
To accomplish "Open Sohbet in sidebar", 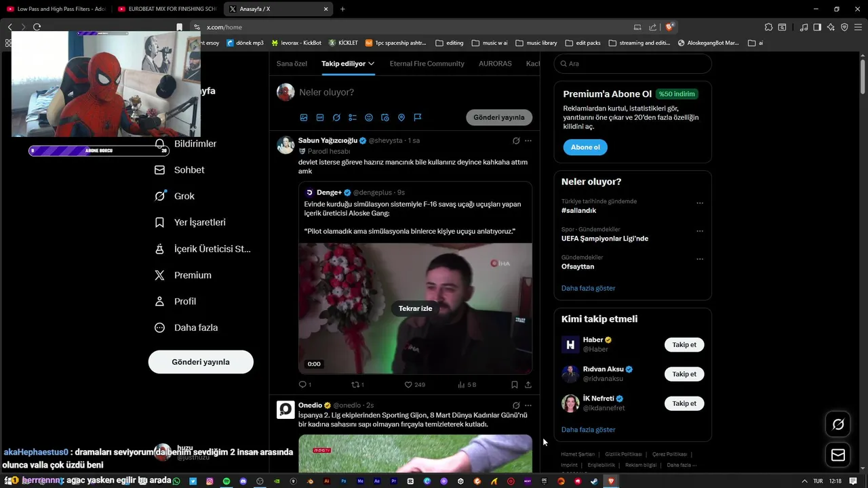I will (180, 170).
